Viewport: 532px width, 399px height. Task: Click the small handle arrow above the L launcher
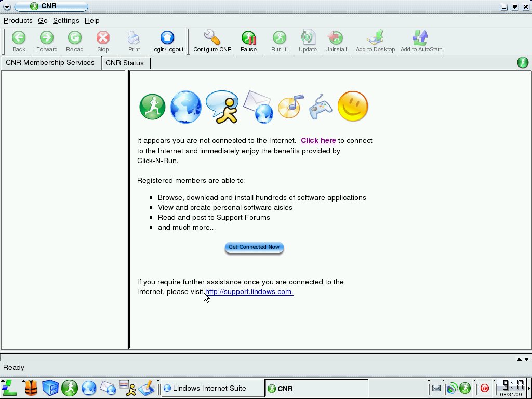pos(3,382)
